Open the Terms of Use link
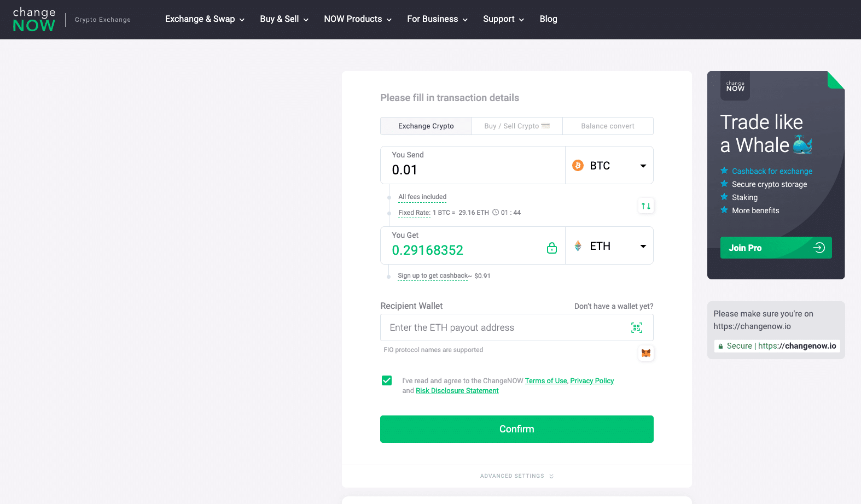This screenshot has height=504, width=861. tap(546, 381)
